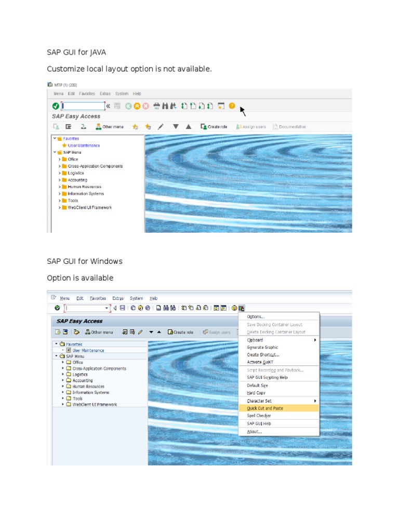Viewport: 399px width, 532px height.
Task: Click Create role button in Windows GUI
Action: pyautogui.click(x=180, y=332)
